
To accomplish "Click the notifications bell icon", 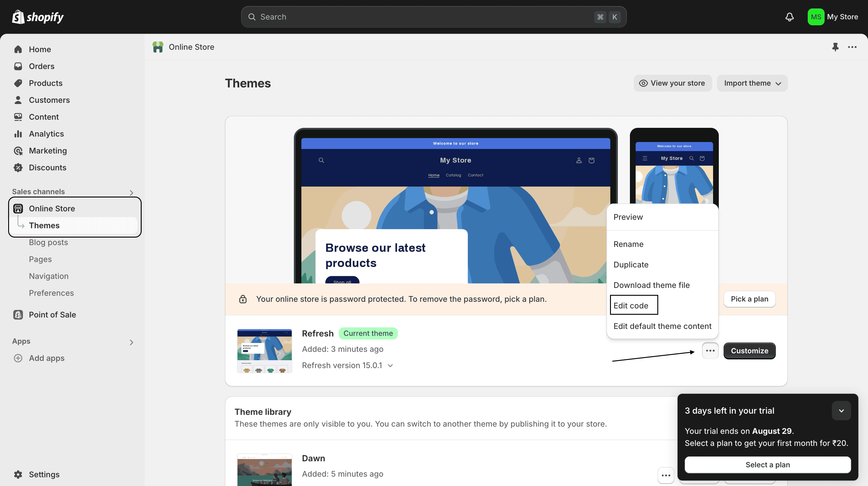I will pos(789,17).
